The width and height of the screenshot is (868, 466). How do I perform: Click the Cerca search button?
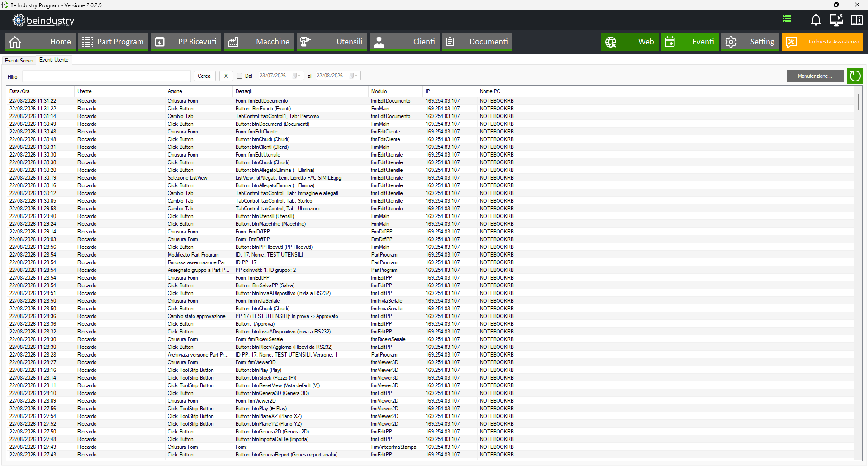[204, 76]
